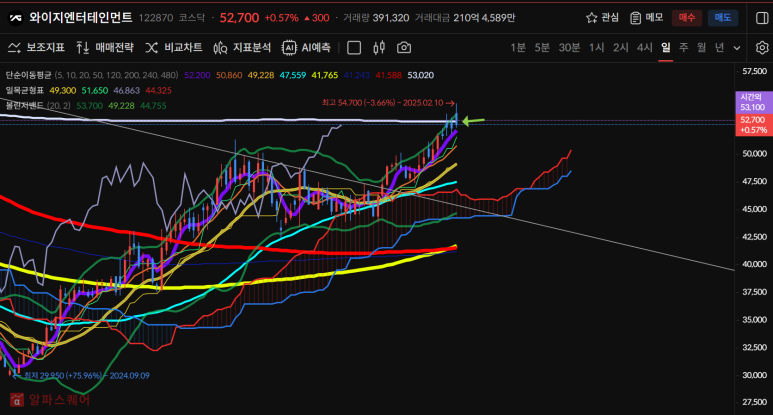Select the 주 weekly timeframe
The width and height of the screenshot is (773, 415).
click(684, 48)
